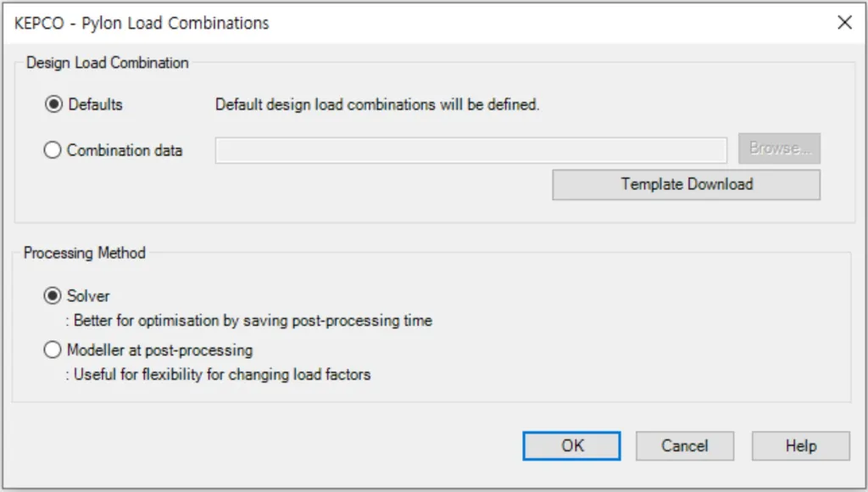Click the default combinations description text
868x492 pixels.
point(377,105)
